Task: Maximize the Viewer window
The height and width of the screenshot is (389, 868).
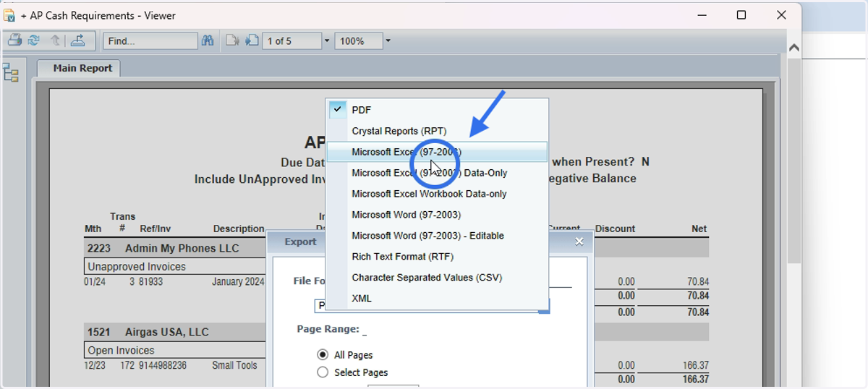Action: pyautogui.click(x=741, y=15)
